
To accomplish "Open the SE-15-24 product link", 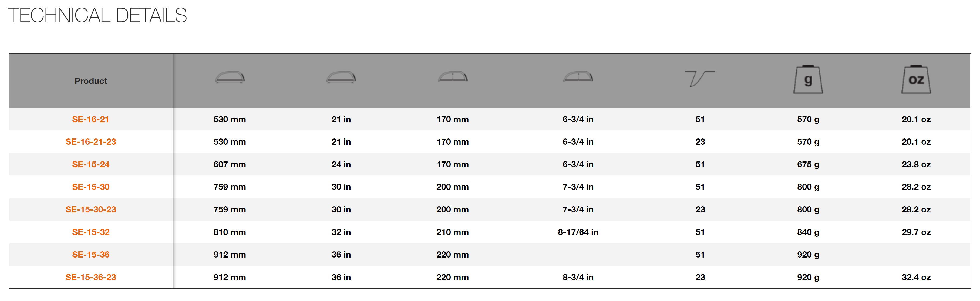I will (90, 165).
